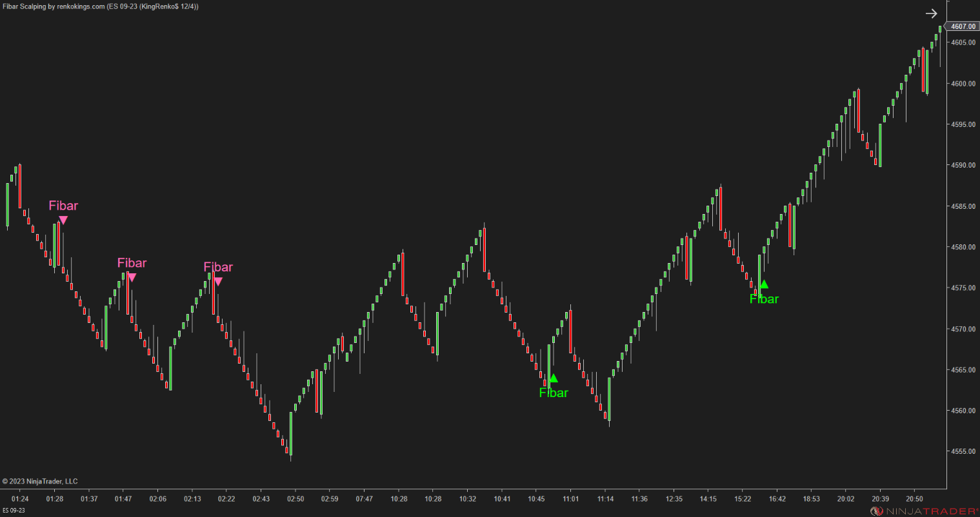Click the red NinjaTrader emblem bottom right
980x517 pixels.
[878, 509]
